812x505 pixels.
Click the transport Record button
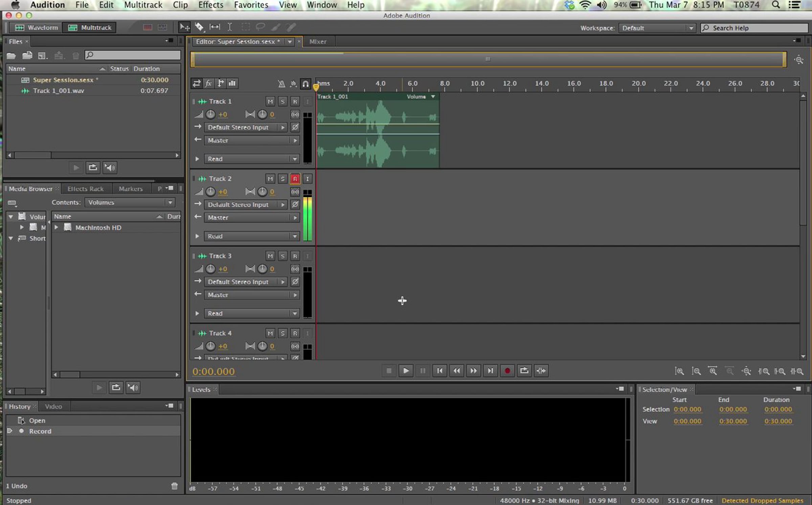click(x=507, y=371)
